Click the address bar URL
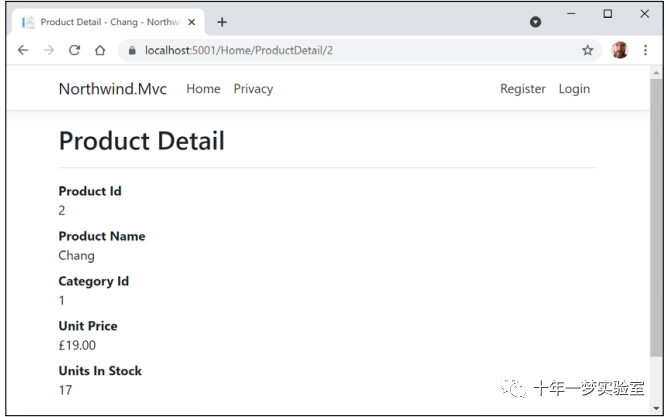 [239, 50]
